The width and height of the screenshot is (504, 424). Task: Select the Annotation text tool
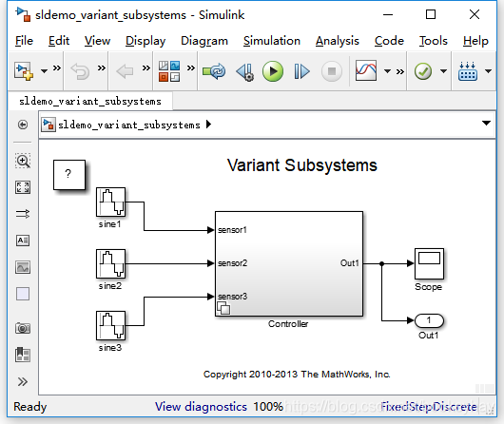coord(23,241)
